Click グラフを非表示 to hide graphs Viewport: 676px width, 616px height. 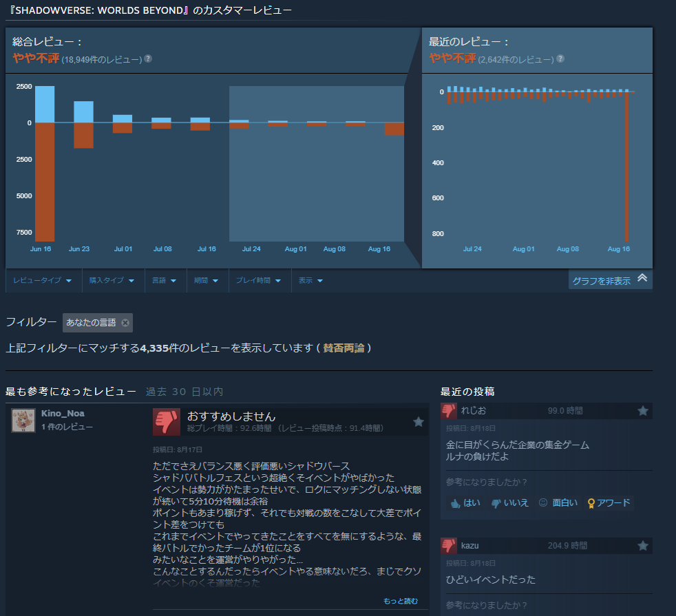click(x=609, y=280)
